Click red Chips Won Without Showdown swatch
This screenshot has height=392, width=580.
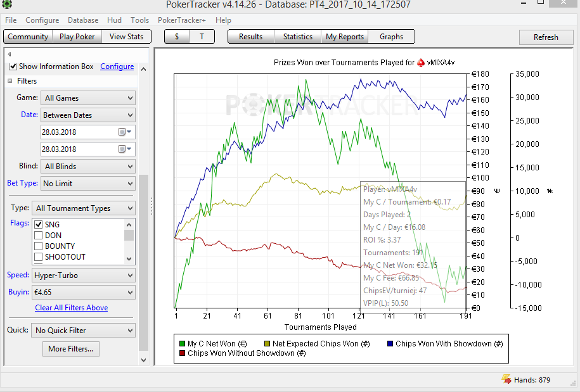pos(182,353)
